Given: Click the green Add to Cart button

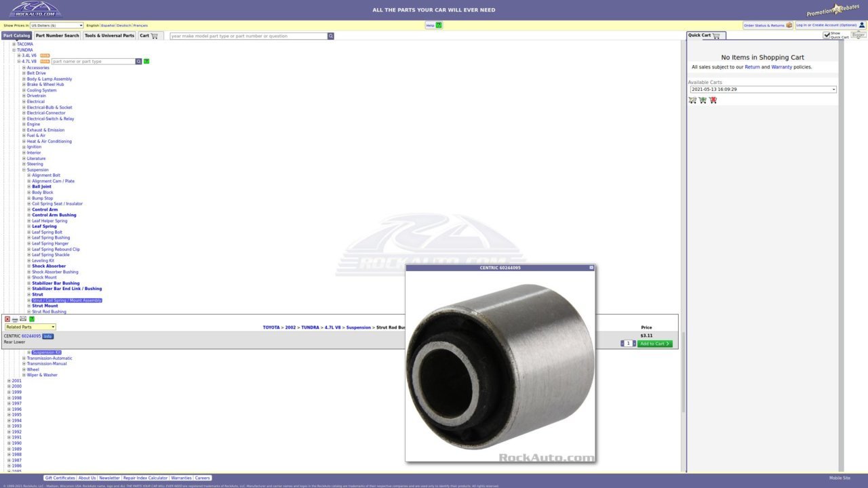Looking at the screenshot, I should (655, 344).
